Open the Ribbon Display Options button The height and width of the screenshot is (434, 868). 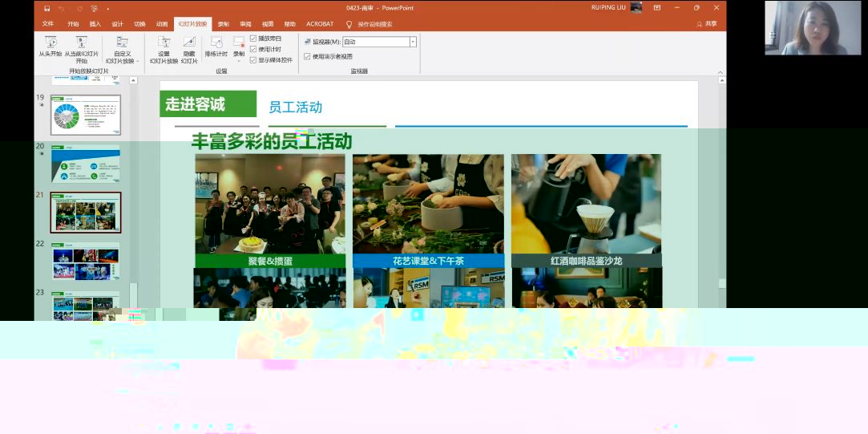pos(657,8)
